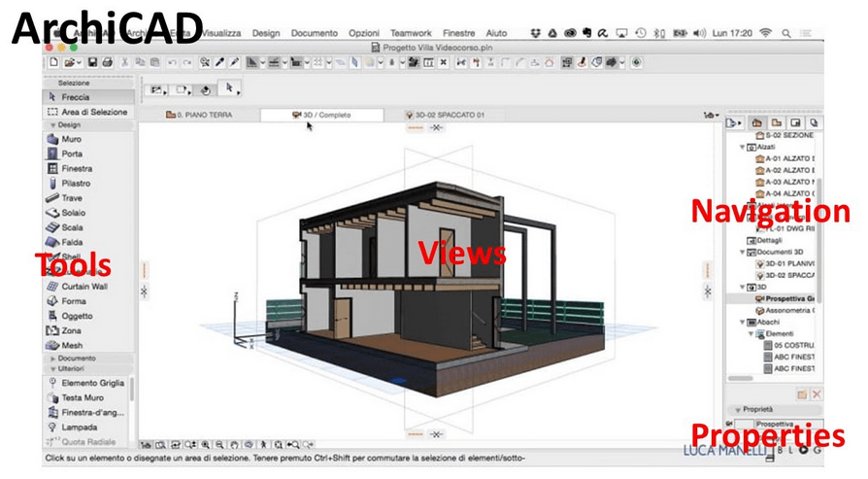Open the Teamwork menu

pyautogui.click(x=410, y=33)
